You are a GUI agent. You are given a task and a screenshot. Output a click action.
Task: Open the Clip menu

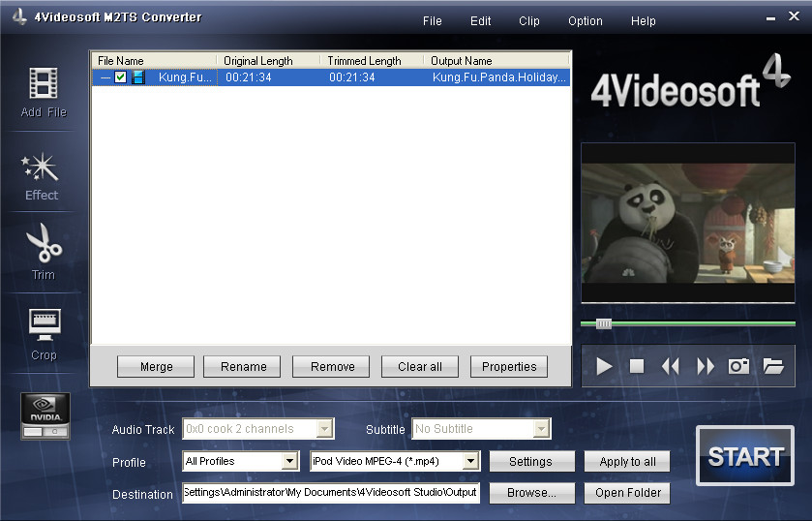click(x=529, y=21)
